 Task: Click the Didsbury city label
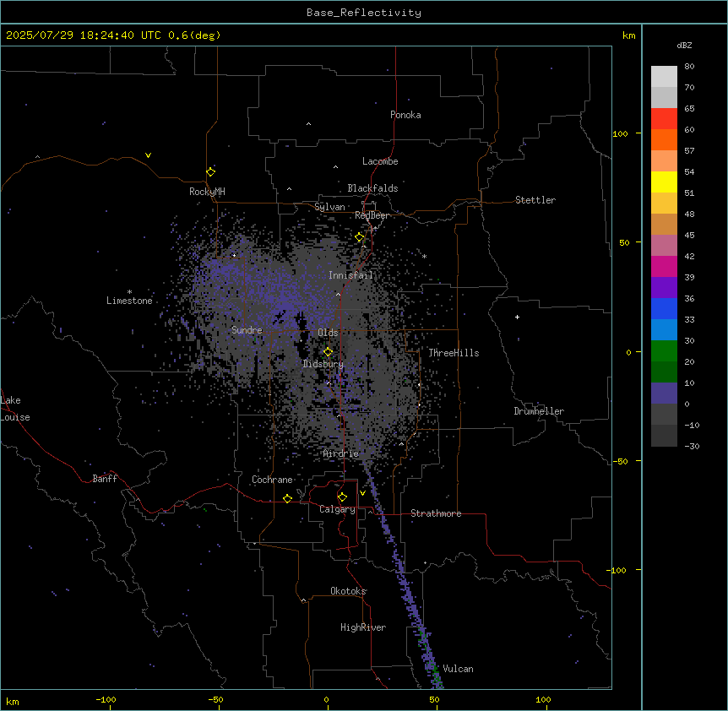(x=323, y=364)
